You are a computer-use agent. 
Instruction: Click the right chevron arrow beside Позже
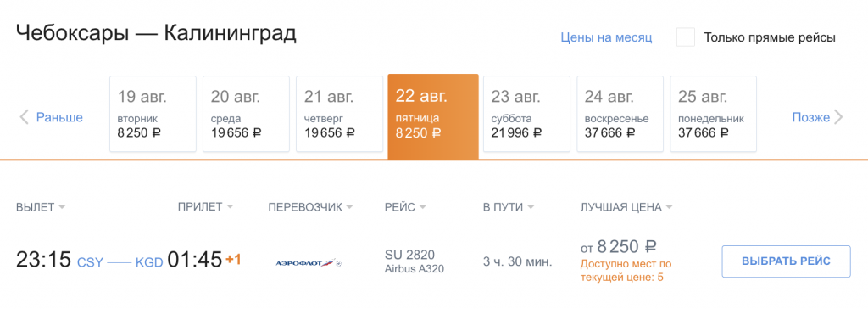[x=838, y=118]
